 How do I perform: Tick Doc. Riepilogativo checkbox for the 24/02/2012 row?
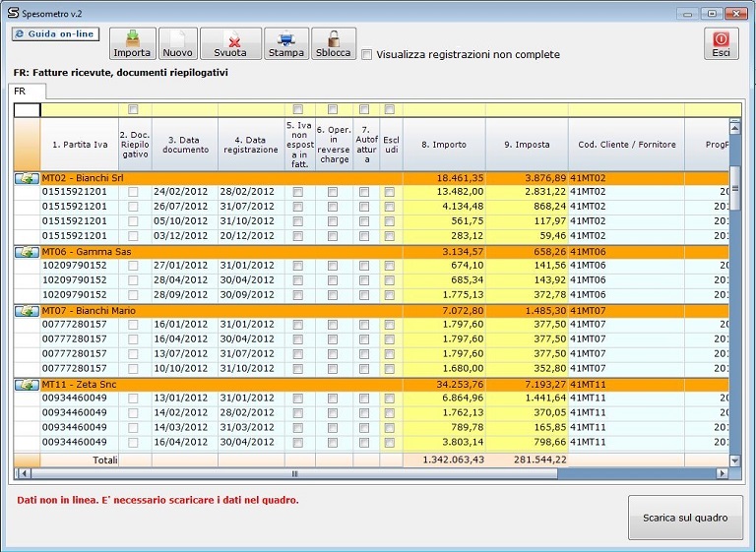133,192
